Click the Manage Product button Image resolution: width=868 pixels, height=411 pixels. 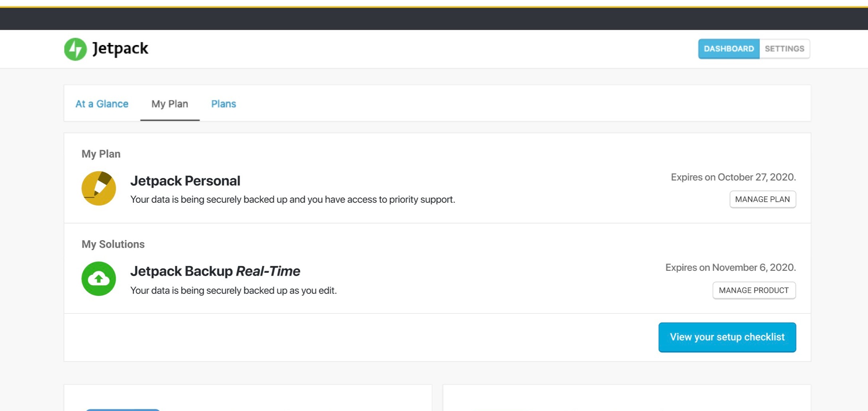[754, 290]
